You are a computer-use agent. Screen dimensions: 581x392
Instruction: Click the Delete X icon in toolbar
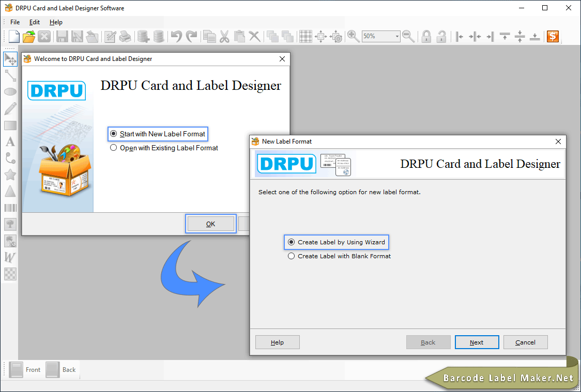pyautogui.click(x=254, y=36)
